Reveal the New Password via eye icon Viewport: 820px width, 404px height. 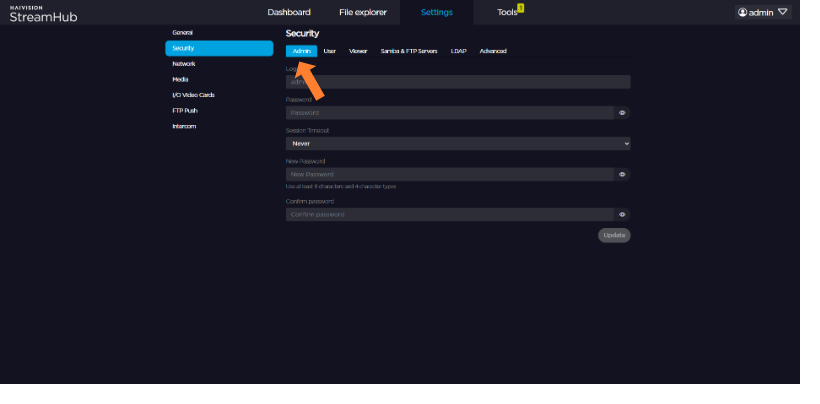[622, 174]
